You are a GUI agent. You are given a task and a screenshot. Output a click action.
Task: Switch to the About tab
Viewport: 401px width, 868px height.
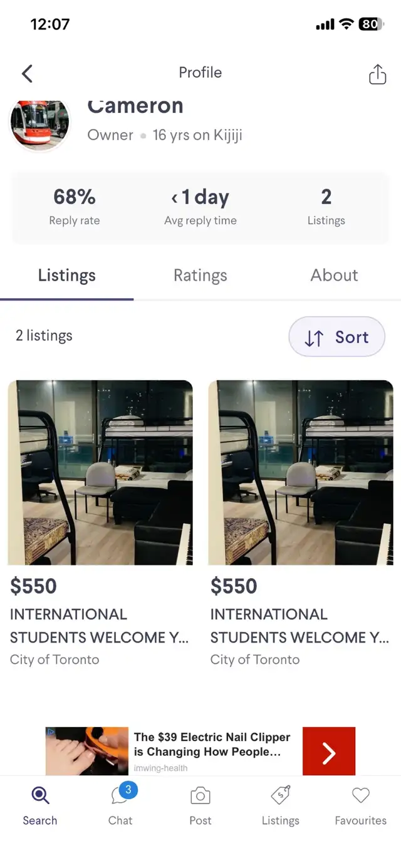click(x=334, y=276)
